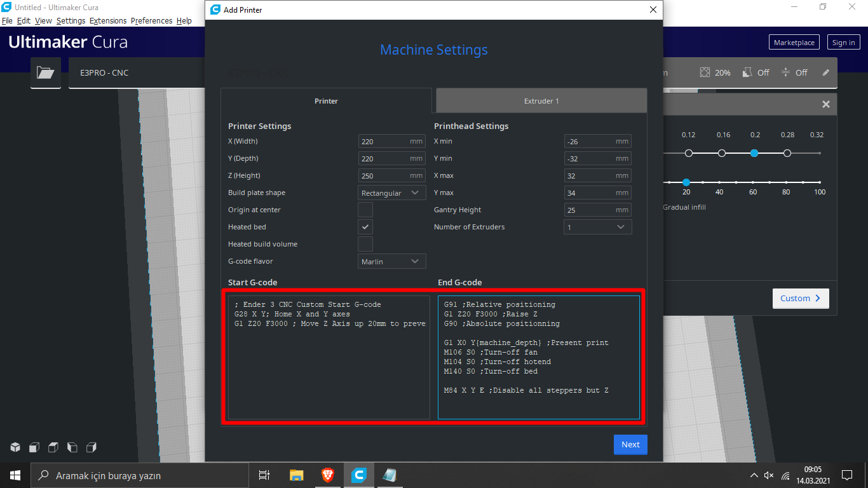The image size is (868, 488).
Task: Open the notepad-like app in taskbar
Action: pyautogui.click(x=390, y=475)
